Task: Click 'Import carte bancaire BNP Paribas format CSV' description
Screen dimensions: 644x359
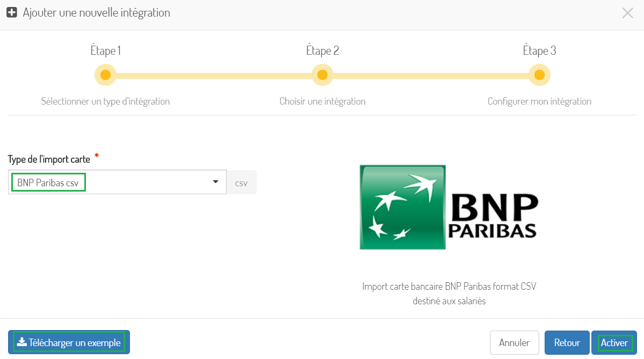Action: (449, 287)
